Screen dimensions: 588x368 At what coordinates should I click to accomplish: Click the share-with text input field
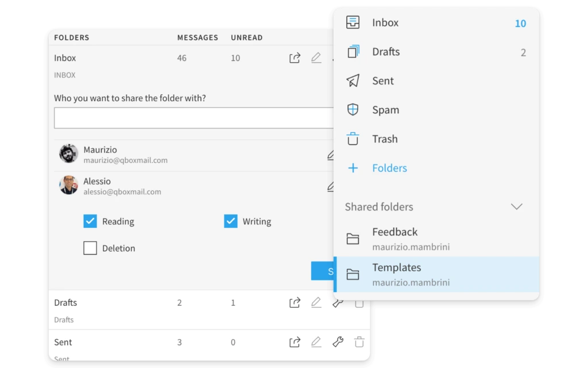pos(194,118)
